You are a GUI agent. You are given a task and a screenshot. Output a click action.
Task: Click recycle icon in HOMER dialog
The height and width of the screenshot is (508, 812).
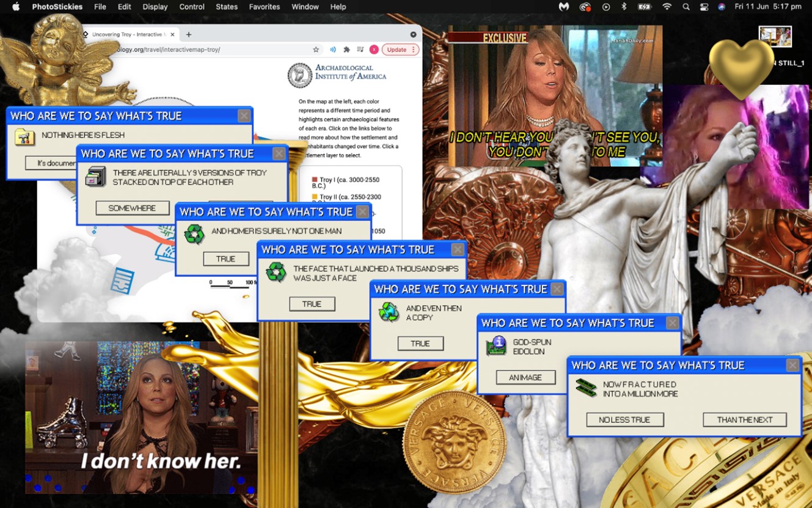point(194,234)
